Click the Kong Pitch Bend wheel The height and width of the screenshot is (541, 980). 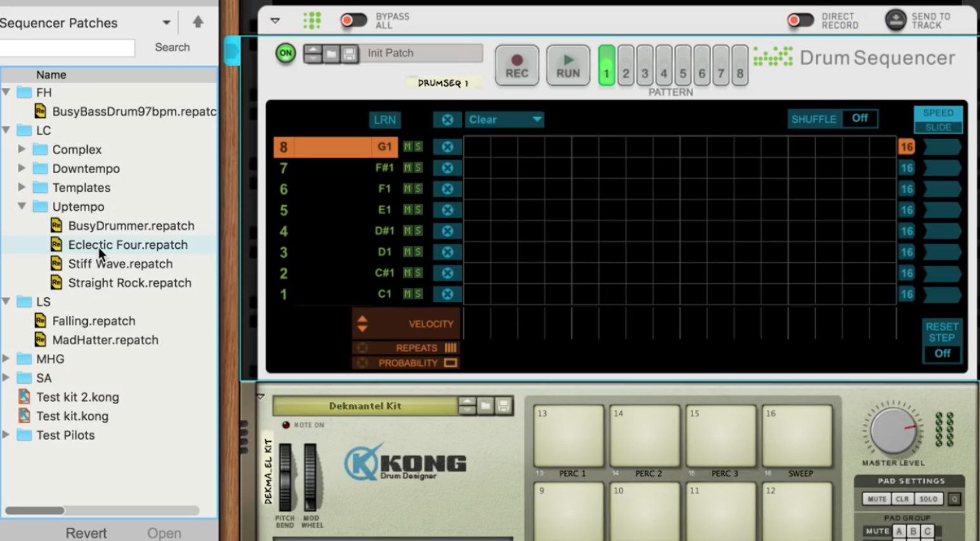(285, 477)
